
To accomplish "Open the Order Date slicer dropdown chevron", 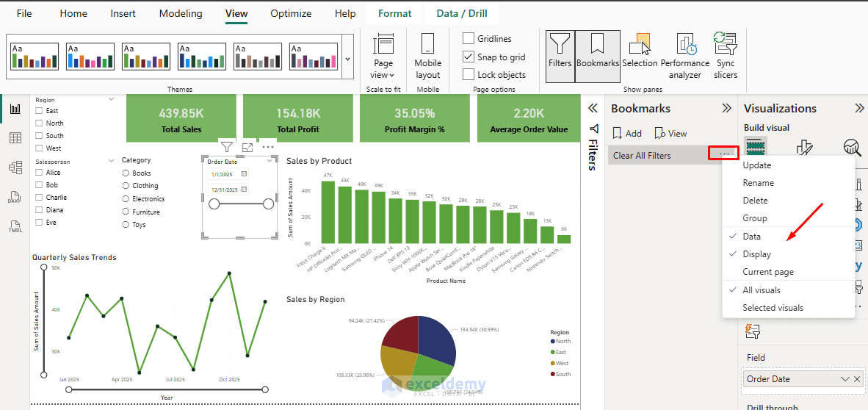I will 270,161.
